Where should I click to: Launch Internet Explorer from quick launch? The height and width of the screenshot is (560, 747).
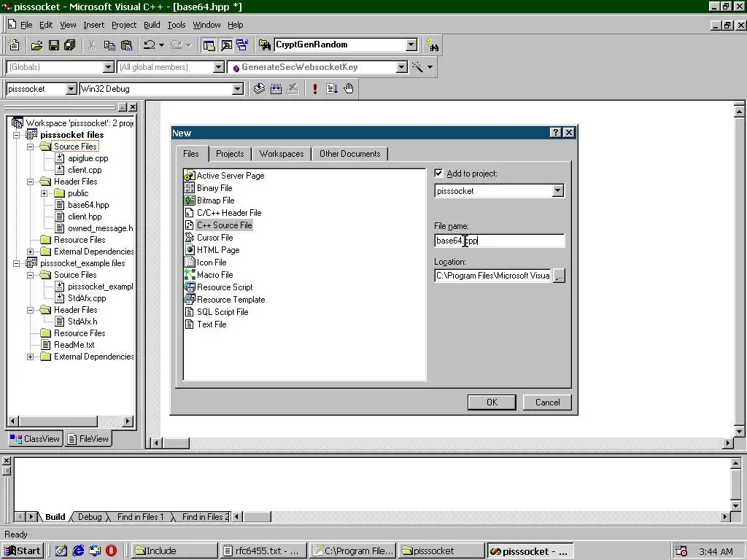(x=78, y=551)
